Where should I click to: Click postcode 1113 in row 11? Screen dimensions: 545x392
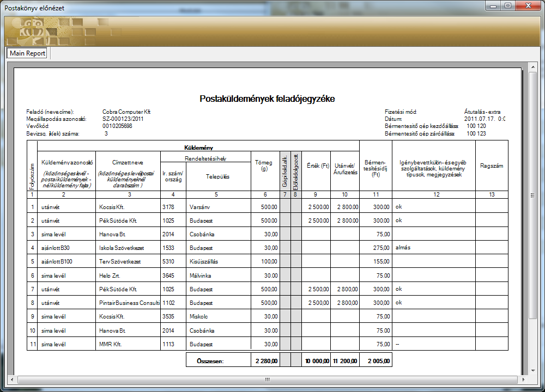pyautogui.click(x=168, y=345)
